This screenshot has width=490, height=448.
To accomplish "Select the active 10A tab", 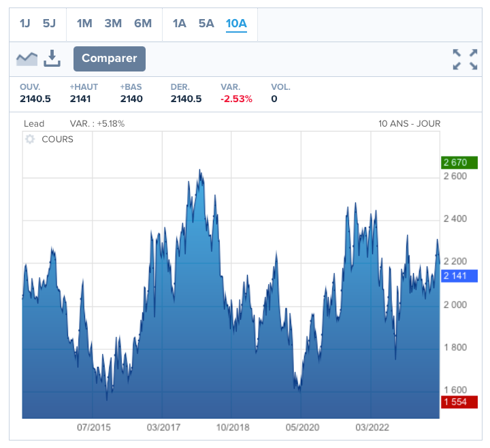I will pos(236,24).
